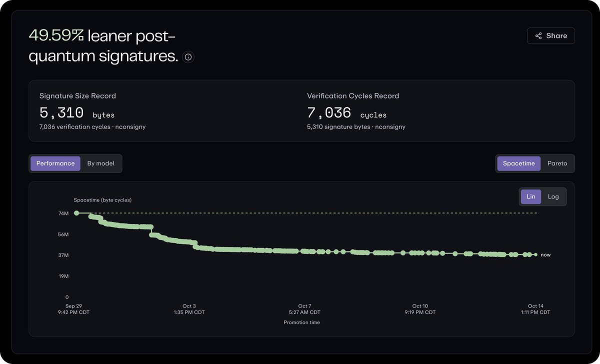Click the 49.59% headline percentage
Viewport: 600px width, 364px height.
pos(56,35)
